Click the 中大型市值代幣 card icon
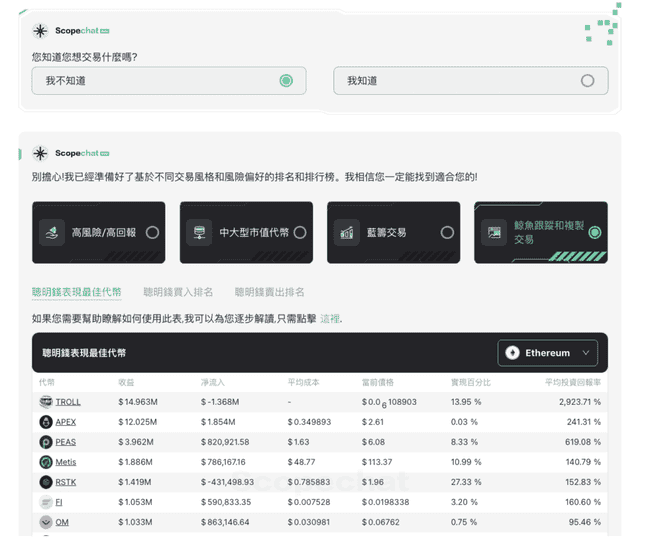The width and height of the screenshot is (650, 538). coord(199,233)
